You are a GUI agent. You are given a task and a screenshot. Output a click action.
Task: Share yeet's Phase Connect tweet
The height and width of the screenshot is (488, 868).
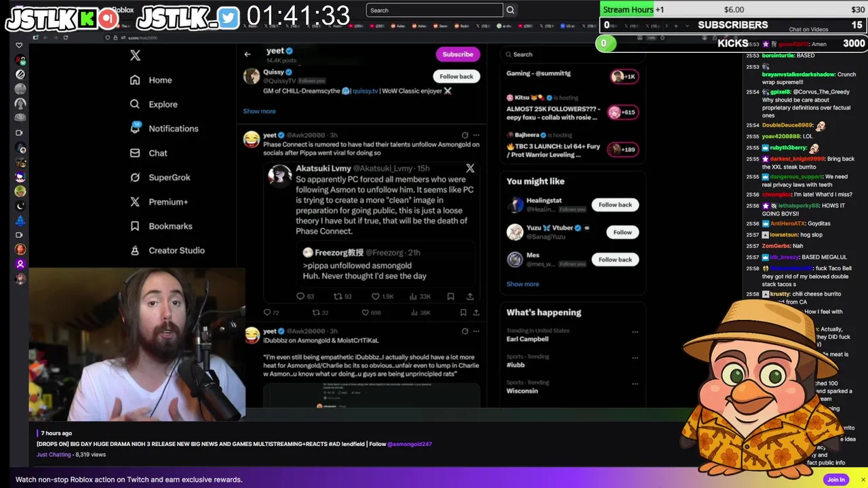[x=476, y=312]
